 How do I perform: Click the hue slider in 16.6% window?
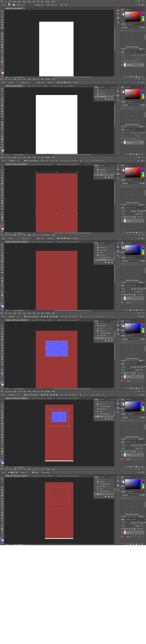143,17
